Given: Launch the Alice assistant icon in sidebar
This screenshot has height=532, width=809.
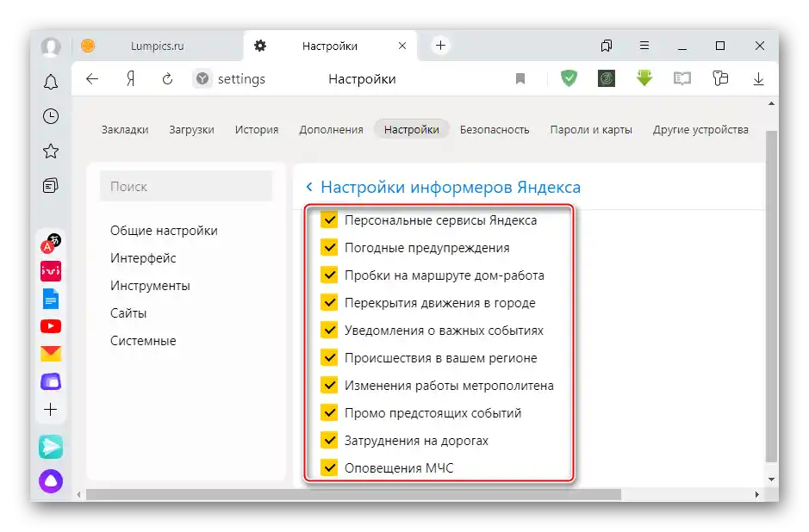Looking at the screenshot, I should pyautogui.click(x=50, y=481).
